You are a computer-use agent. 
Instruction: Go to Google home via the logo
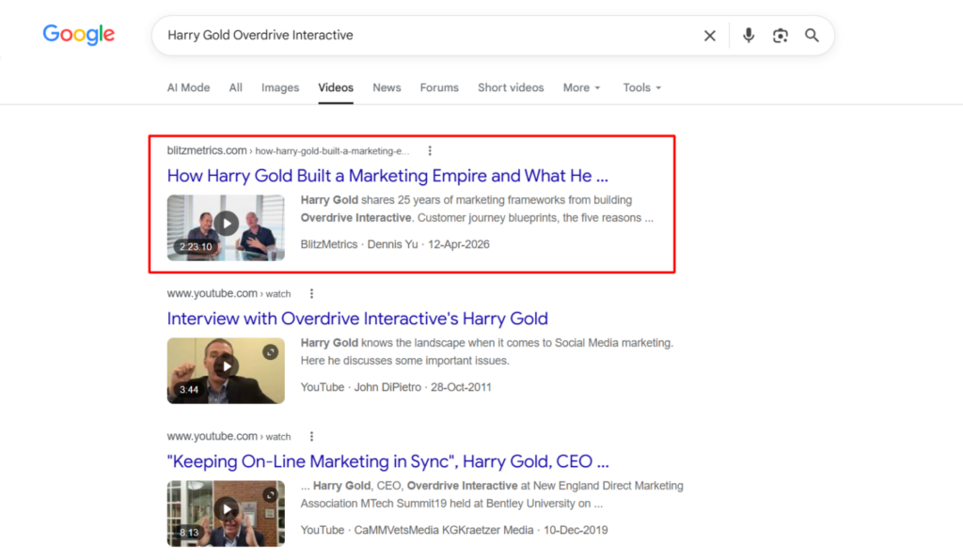pyautogui.click(x=79, y=35)
